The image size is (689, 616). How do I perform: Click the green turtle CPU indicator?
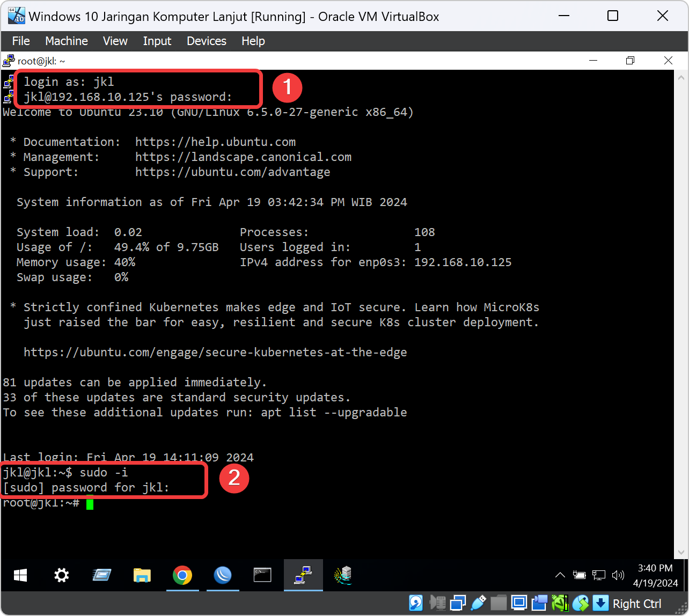(560, 603)
